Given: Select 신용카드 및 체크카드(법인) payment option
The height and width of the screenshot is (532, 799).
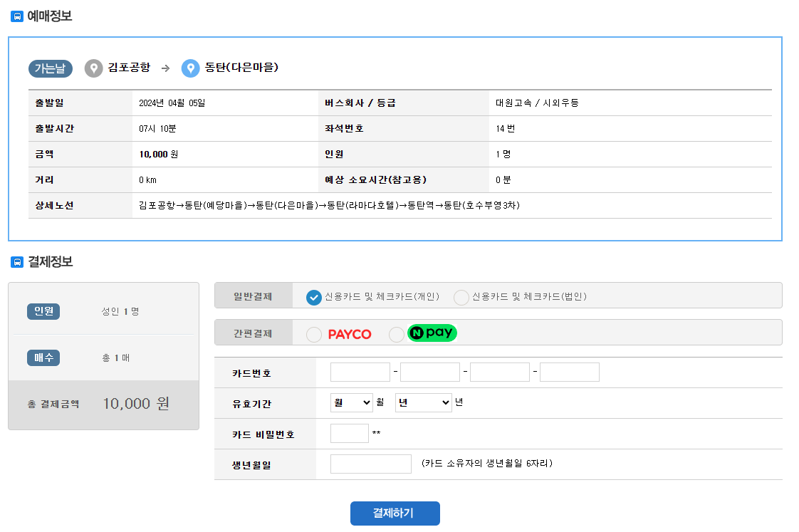Looking at the screenshot, I should tap(461, 297).
